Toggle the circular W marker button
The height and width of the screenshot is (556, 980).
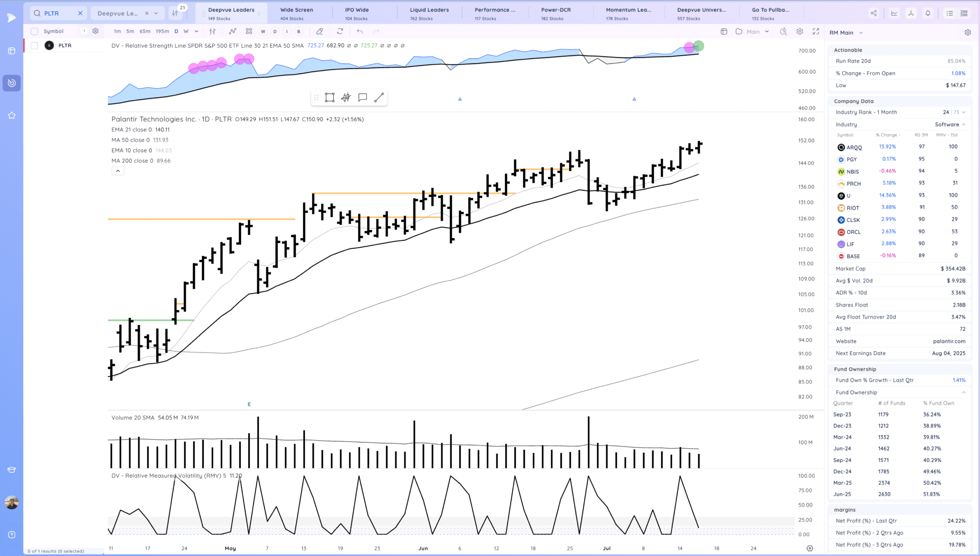263,31
